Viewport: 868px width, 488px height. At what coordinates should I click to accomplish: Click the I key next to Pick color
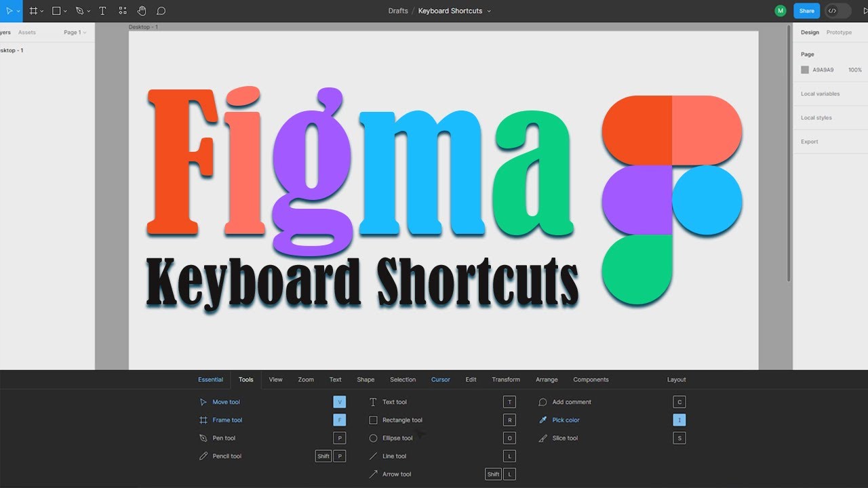click(x=679, y=420)
